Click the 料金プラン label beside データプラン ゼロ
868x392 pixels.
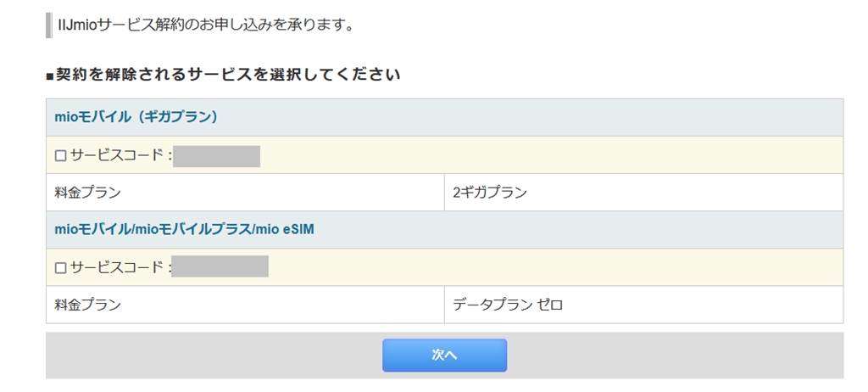pos(88,305)
